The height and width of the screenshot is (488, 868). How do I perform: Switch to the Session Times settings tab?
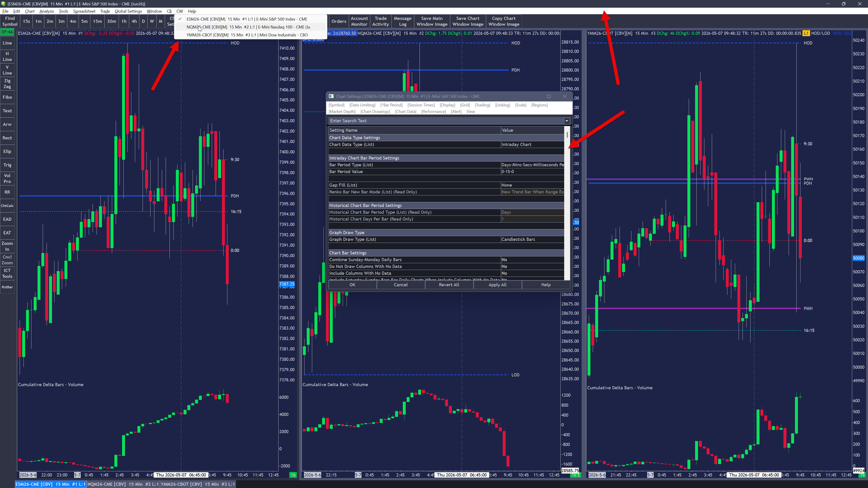click(421, 105)
